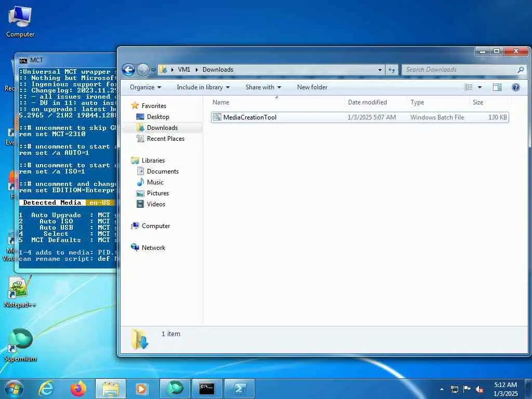The height and width of the screenshot is (399, 532).
Task: Open the Music library
Action: pos(155,182)
